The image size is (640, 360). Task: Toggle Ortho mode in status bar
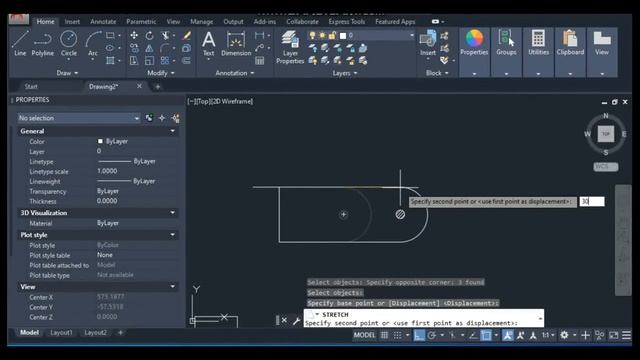pyautogui.click(x=419, y=335)
